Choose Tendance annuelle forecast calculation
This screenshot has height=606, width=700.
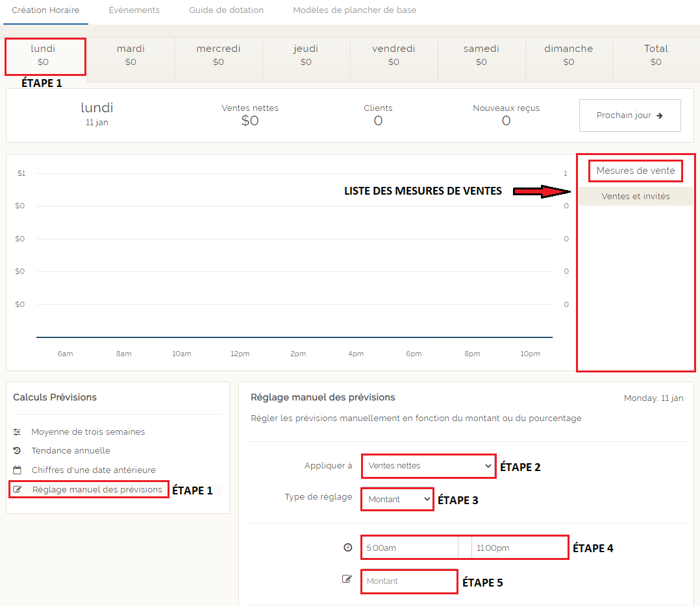(x=71, y=451)
